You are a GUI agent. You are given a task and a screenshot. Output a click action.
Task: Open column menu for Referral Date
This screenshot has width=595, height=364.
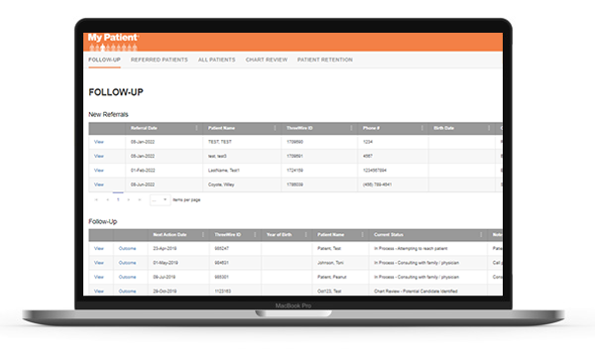[x=196, y=128]
